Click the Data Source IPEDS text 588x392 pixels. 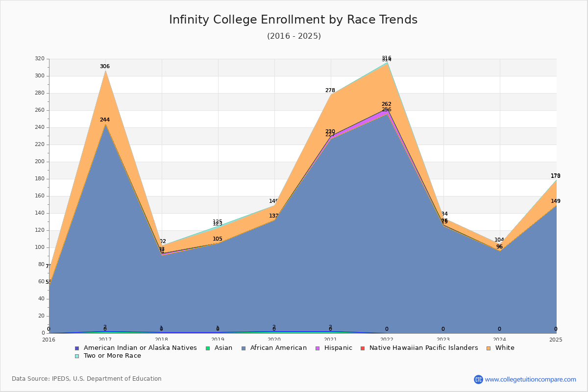(87, 379)
